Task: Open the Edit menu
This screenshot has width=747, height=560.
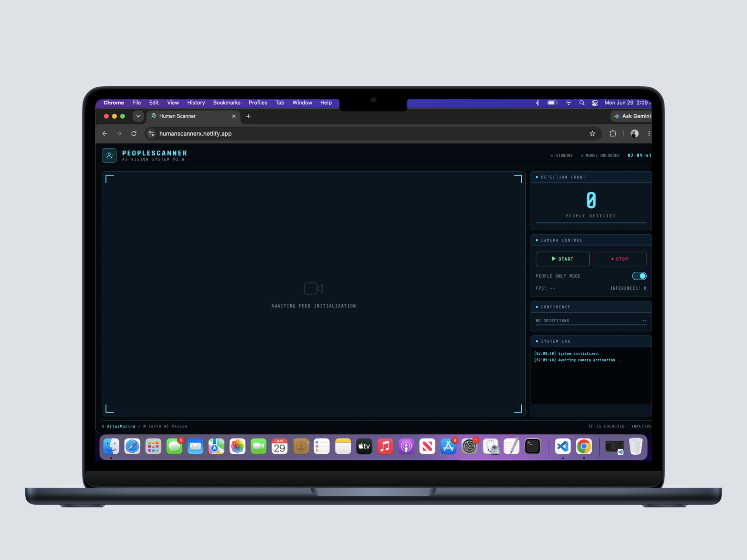Action: [x=154, y=103]
